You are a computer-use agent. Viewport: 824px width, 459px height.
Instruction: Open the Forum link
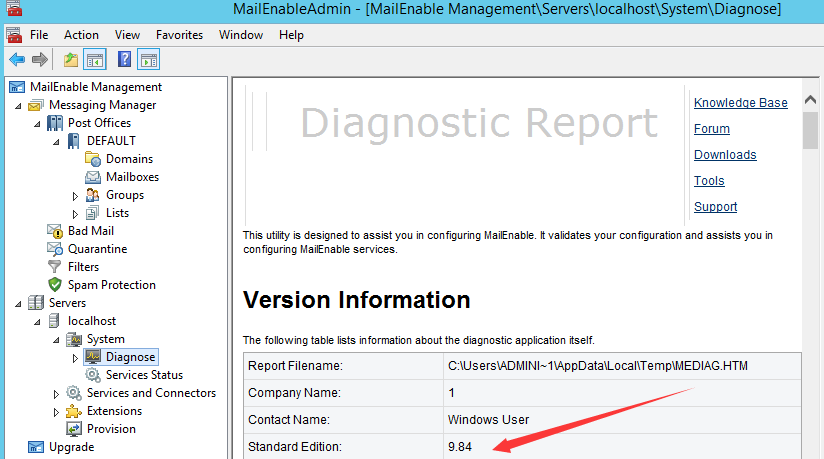point(712,129)
